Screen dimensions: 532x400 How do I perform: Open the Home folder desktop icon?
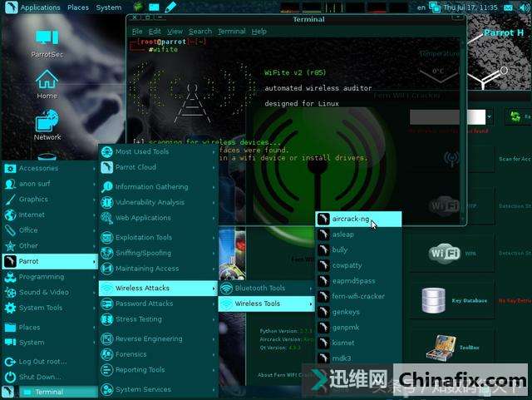(47, 81)
